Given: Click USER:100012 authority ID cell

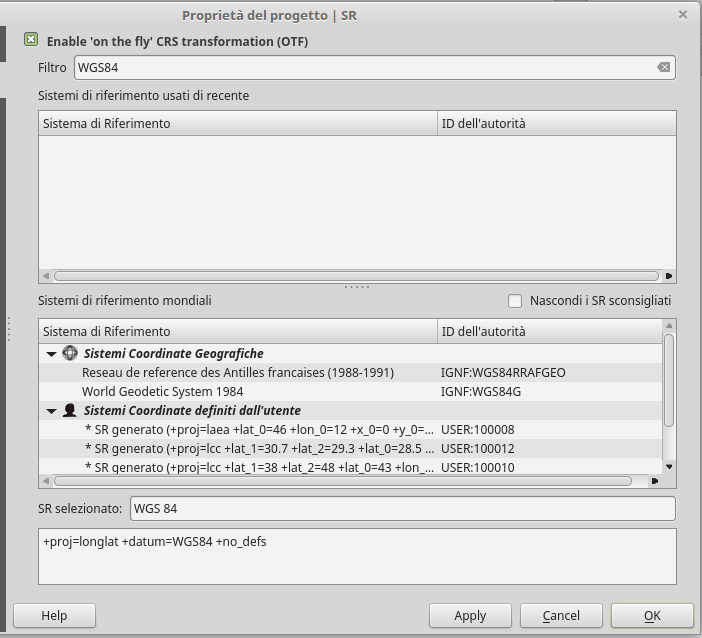Looking at the screenshot, I should pyautogui.click(x=478, y=449).
